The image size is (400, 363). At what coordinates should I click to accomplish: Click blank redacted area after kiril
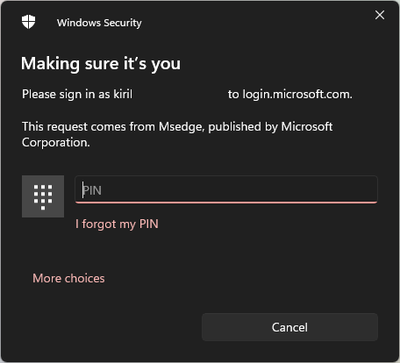180,94
